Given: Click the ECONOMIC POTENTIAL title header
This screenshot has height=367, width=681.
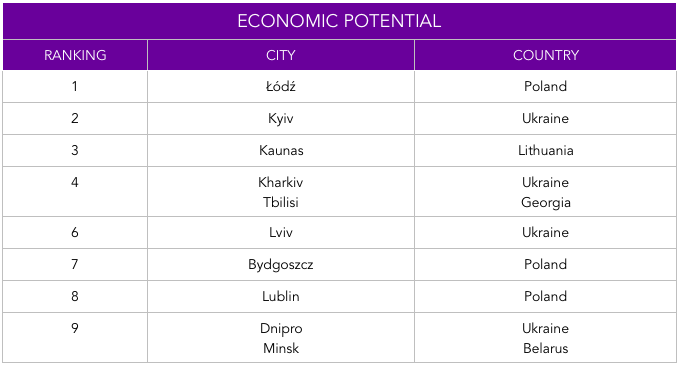Looking at the screenshot, I should point(339,21).
